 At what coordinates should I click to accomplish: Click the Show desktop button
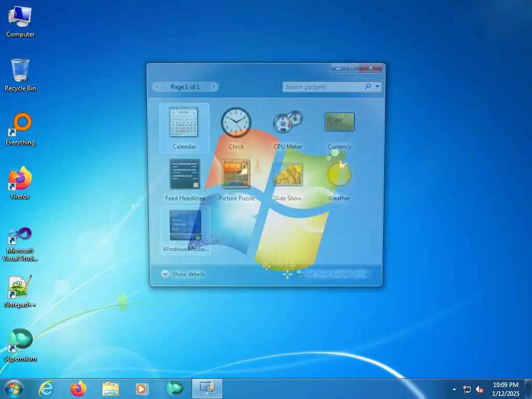pyautogui.click(x=528, y=389)
